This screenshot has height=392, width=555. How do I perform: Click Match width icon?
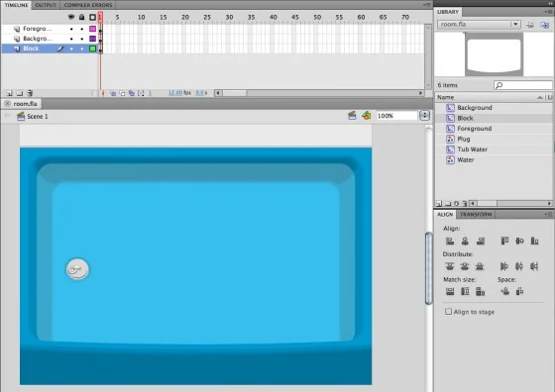click(450, 291)
